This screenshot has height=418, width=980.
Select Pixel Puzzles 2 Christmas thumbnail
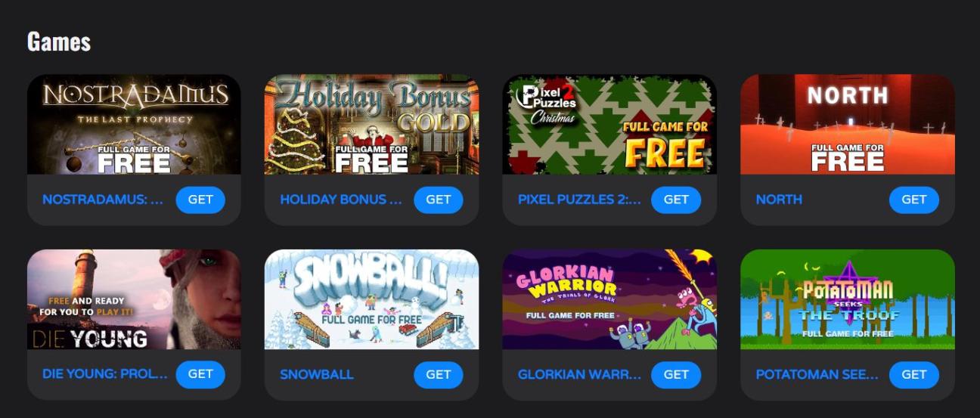[x=609, y=125]
